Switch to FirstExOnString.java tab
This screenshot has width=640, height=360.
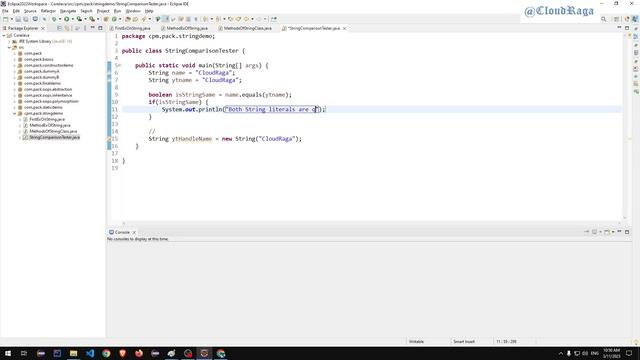[x=132, y=28]
